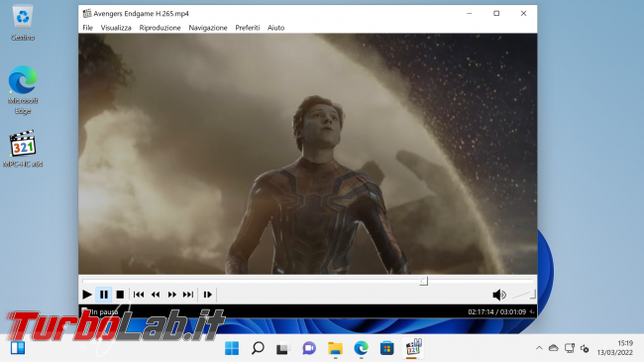
Task: Mute audio with the speaker icon
Action: pos(499,295)
